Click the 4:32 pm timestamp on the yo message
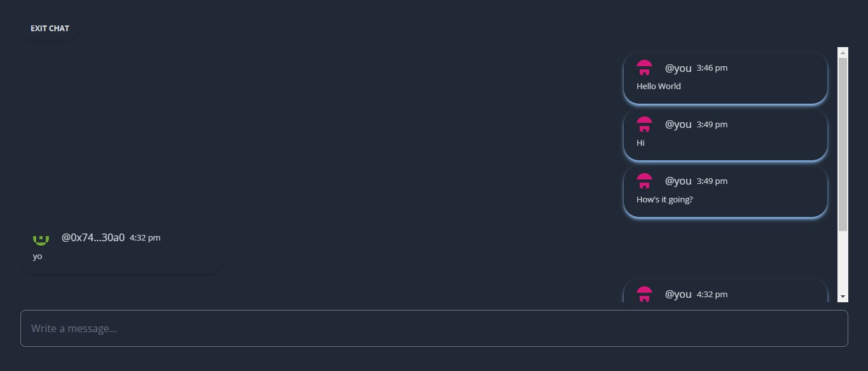The height and width of the screenshot is (371, 868). pos(145,237)
